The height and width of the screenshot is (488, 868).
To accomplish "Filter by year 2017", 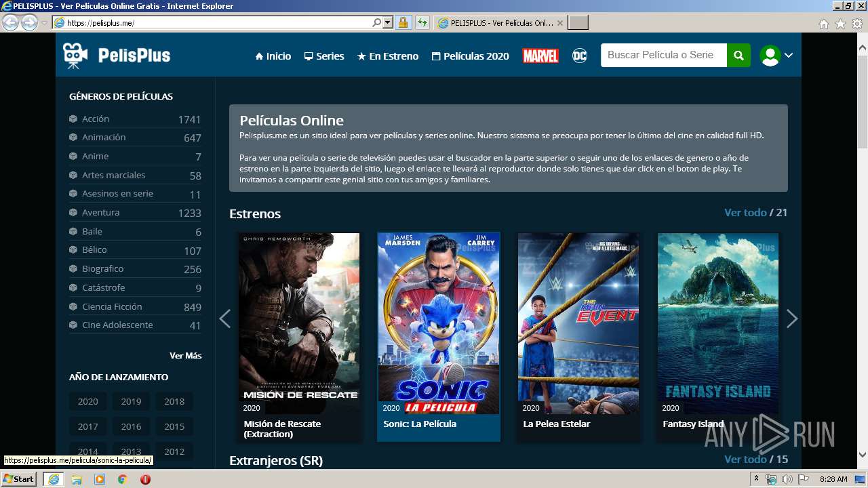I will coord(87,426).
